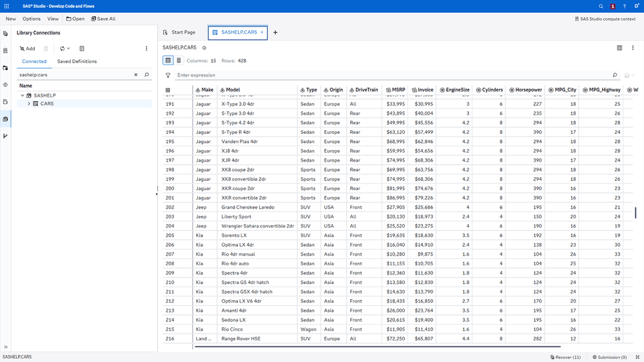Open the Git Repositories pane icon
The height and width of the screenshot is (362, 644).
[x=5, y=136]
